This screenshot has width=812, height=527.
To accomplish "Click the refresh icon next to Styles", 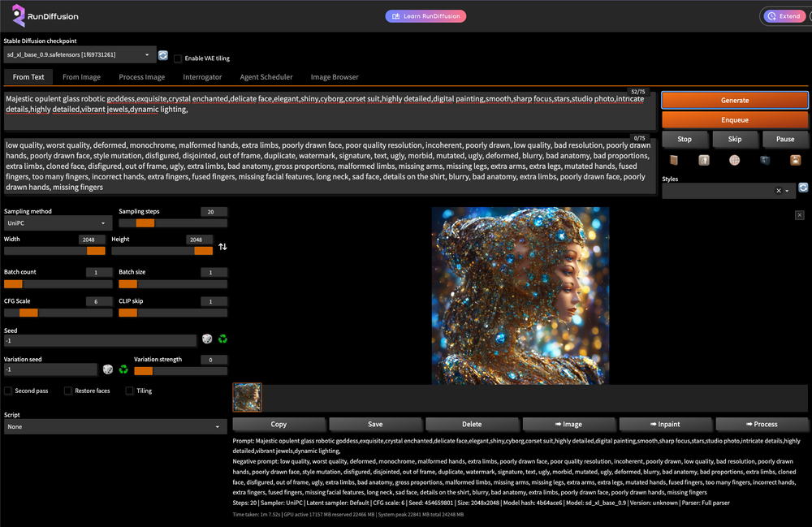I will click(x=803, y=188).
